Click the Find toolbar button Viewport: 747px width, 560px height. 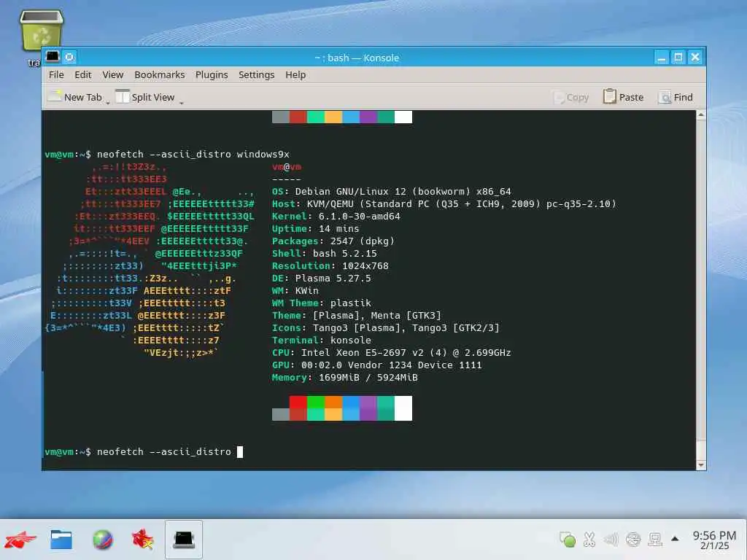coord(676,97)
